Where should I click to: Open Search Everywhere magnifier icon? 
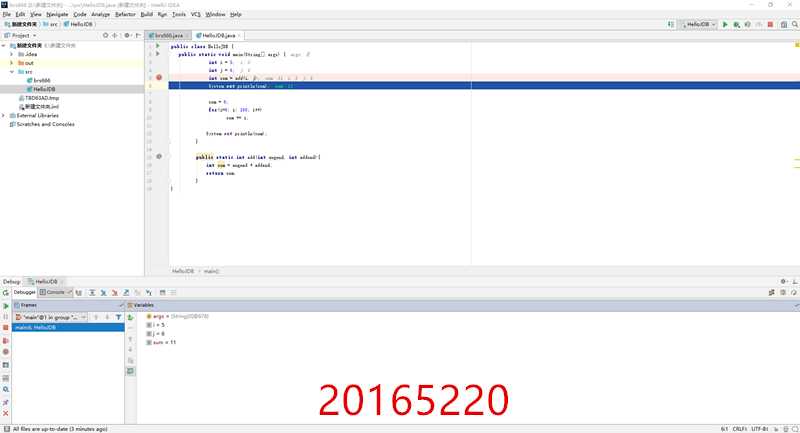coord(795,24)
